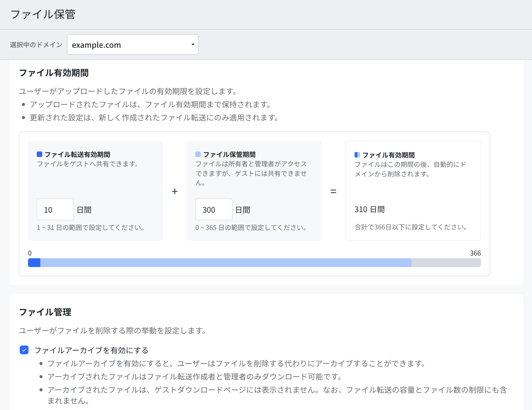This screenshot has height=410, width=532.
Task: Click the ファイル保管 page title
Action: (x=43, y=14)
